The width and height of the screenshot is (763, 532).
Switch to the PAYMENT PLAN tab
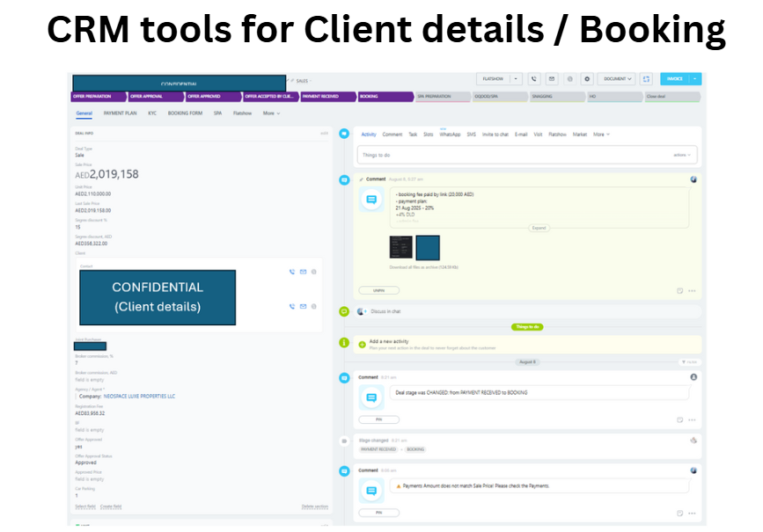click(x=120, y=113)
